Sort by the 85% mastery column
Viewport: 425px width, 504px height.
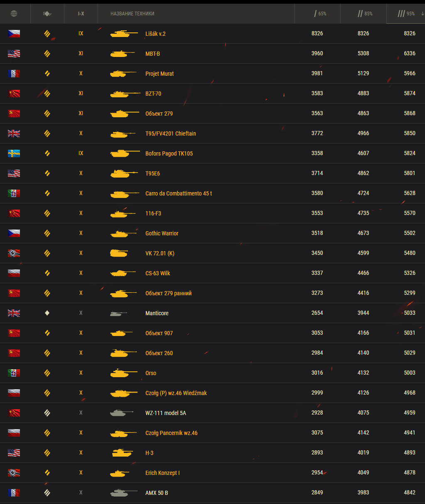click(x=365, y=14)
